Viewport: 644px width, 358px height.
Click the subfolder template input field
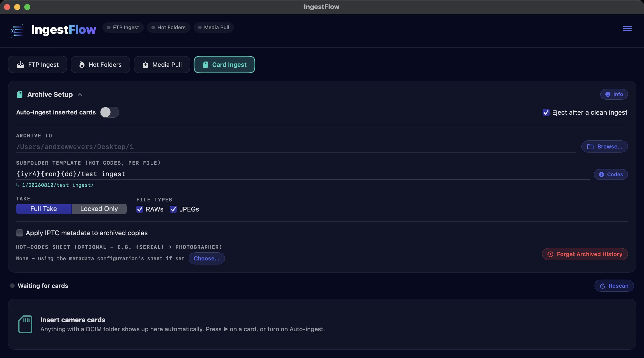coord(303,174)
